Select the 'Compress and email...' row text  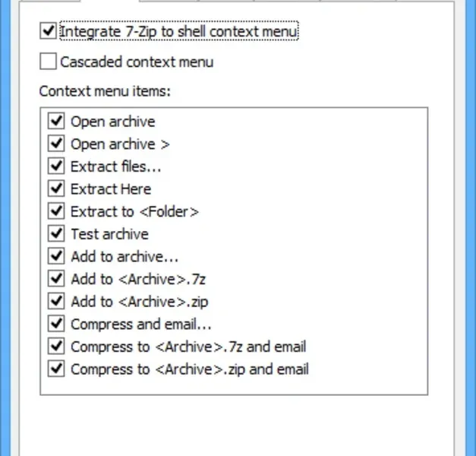tap(140, 324)
